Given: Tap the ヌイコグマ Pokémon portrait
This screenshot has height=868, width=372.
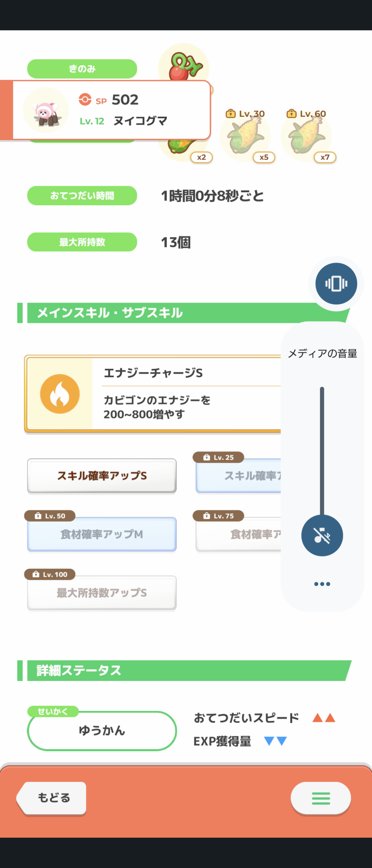Looking at the screenshot, I should (x=46, y=111).
